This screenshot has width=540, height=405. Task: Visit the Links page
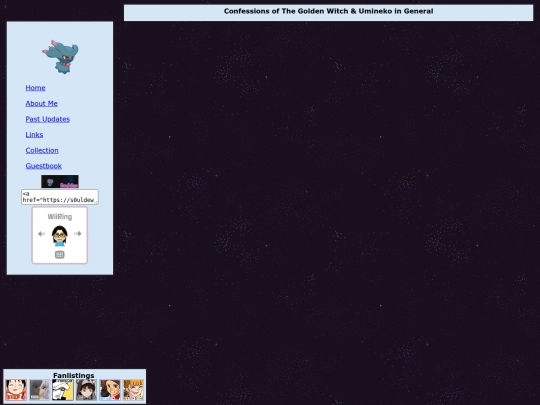[34, 135]
